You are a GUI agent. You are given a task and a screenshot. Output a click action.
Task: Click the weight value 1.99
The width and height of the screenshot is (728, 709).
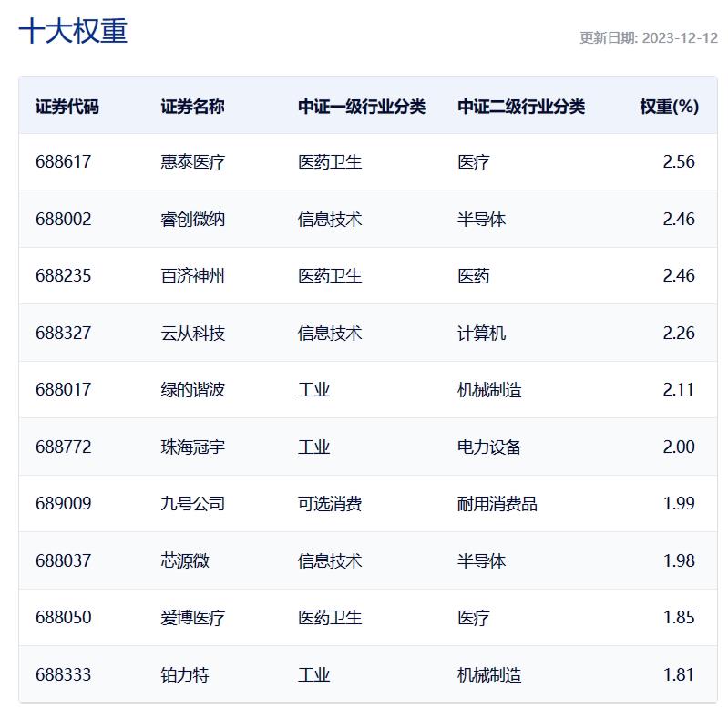point(679,503)
